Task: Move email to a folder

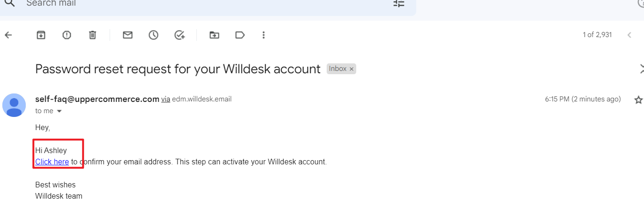Action: (x=214, y=35)
